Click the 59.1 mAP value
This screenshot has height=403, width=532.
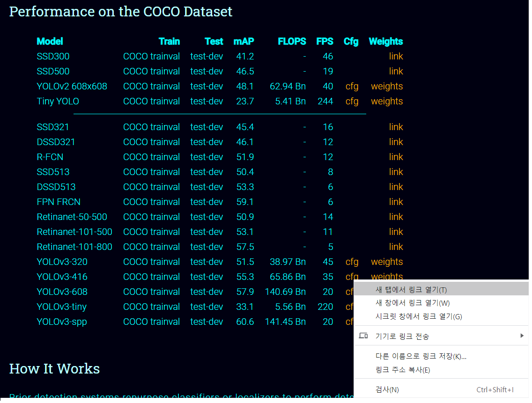[245, 202]
